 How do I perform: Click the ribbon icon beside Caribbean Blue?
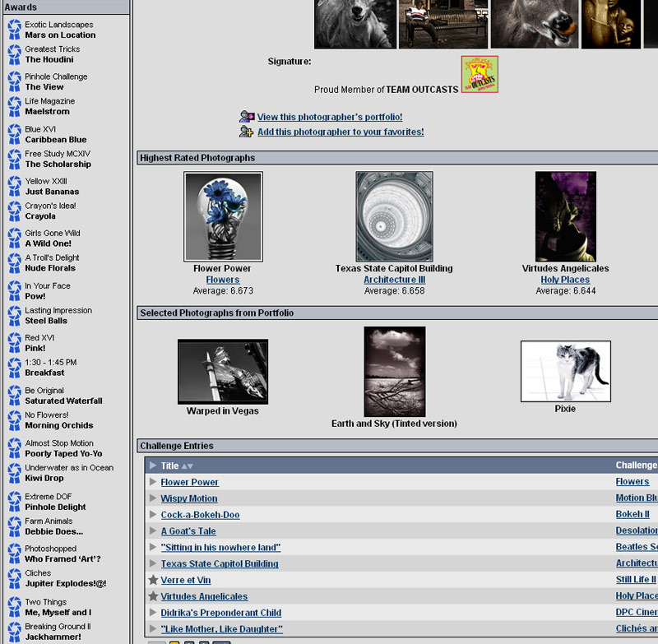pyautogui.click(x=14, y=134)
